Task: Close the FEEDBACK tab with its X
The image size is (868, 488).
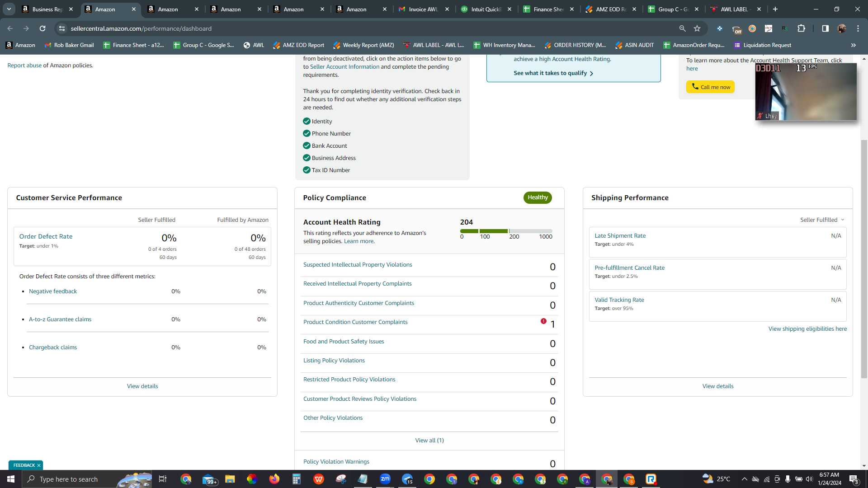Action: tap(39, 465)
